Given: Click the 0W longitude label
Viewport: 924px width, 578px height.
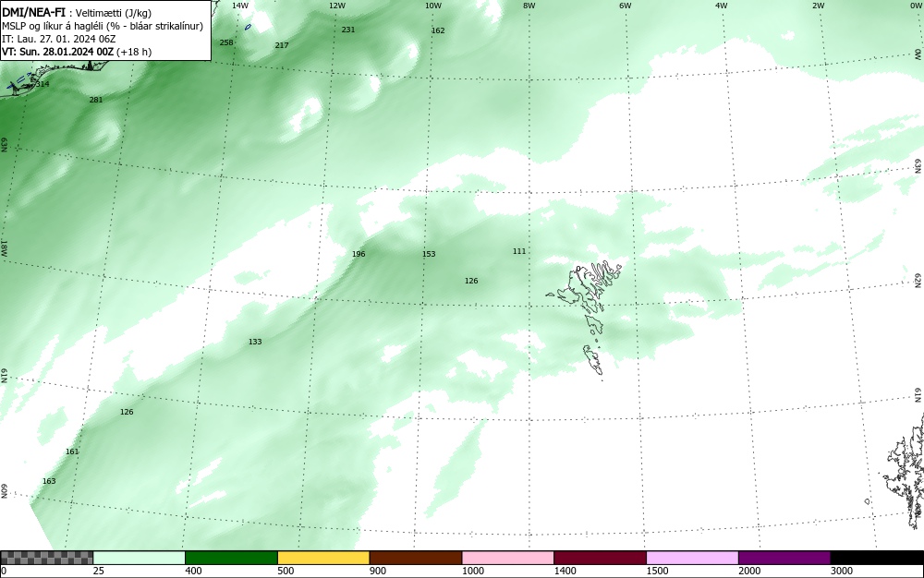Looking at the screenshot, I should click(x=916, y=6).
